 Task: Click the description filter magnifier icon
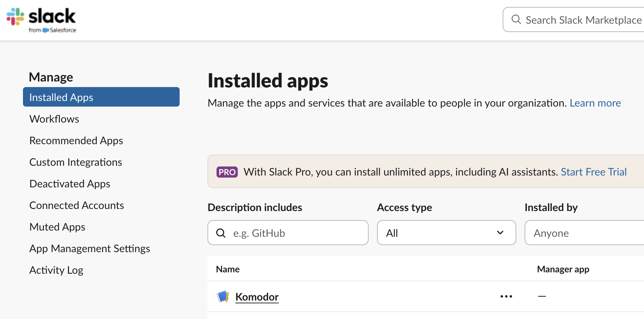[221, 233]
